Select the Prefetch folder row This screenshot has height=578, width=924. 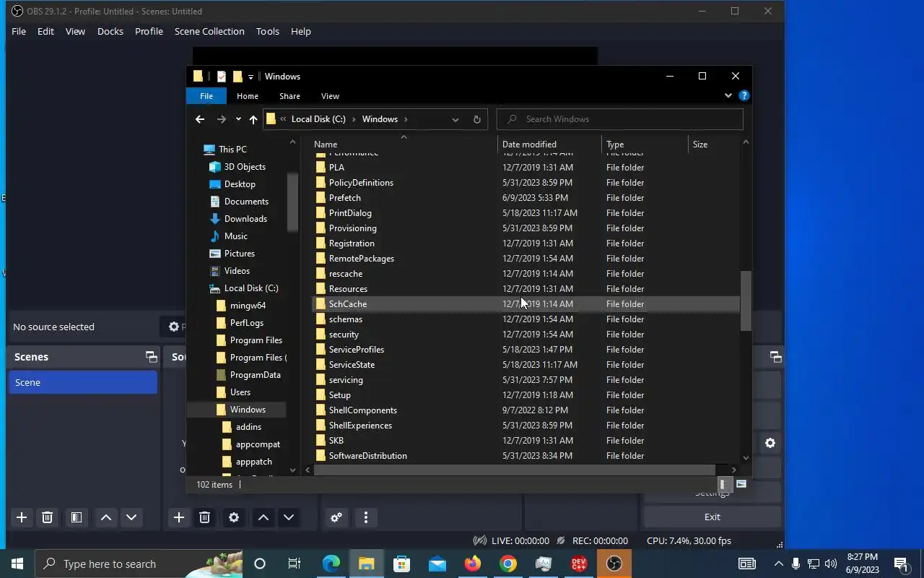click(x=526, y=198)
